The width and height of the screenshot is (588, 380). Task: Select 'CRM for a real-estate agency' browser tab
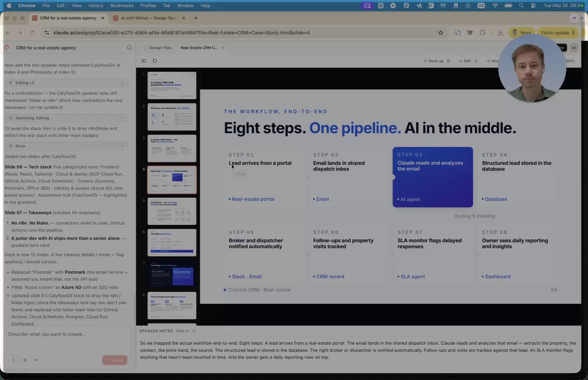(x=68, y=18)
